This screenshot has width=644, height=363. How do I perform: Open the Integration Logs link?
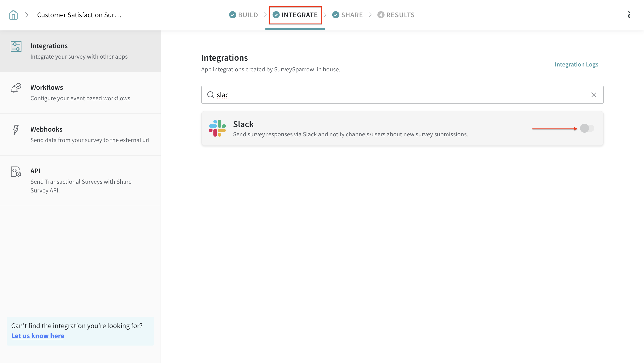tap(576, 64)
